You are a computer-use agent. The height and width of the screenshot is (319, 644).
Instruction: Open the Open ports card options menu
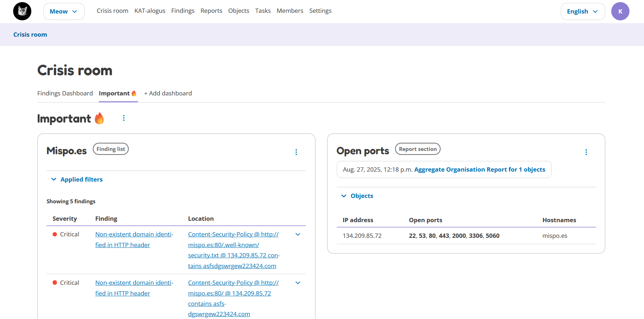pyautogui.click(x=586, y=152)
